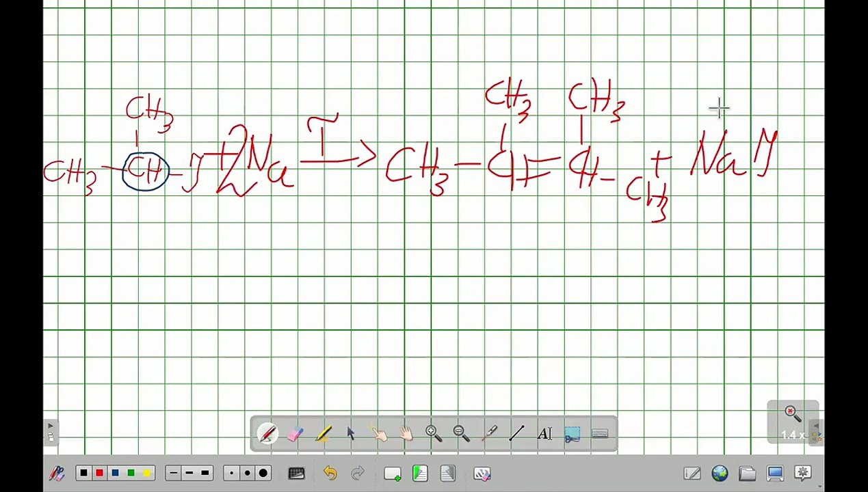
Task: Go to the previous page
Action: click(420, 474)
